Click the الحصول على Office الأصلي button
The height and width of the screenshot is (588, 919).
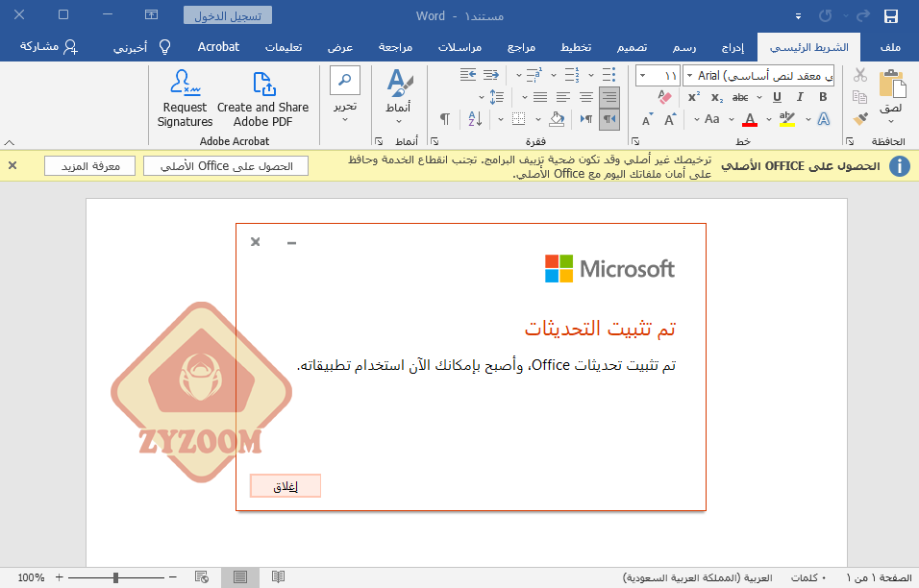[x=226, y=166]
